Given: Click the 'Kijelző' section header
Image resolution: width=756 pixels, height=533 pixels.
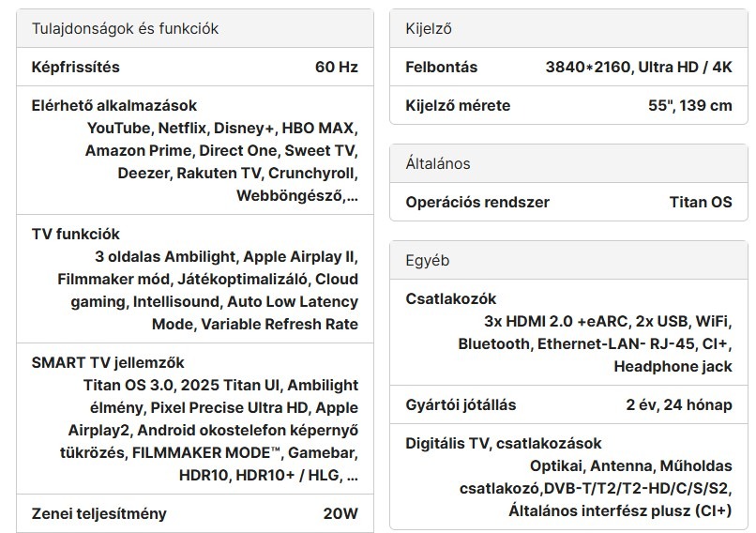Looking at the screenshot, I should click(429, 29).
